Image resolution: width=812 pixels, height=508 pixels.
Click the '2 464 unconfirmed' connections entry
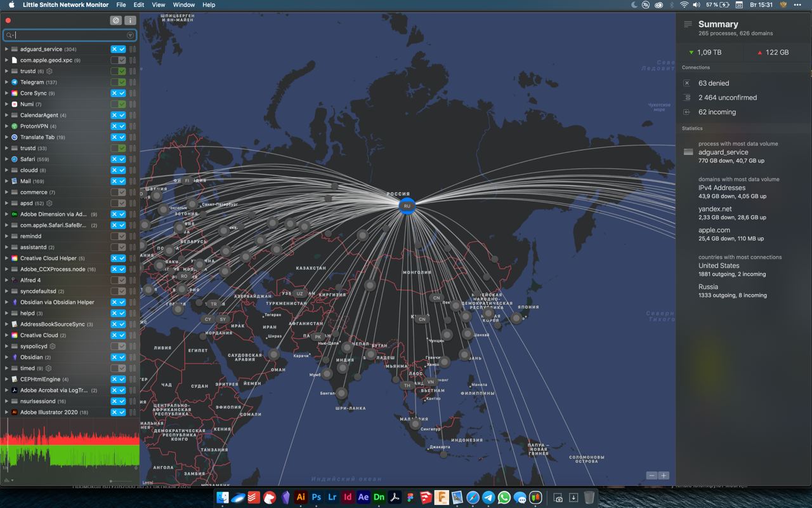[x=728, y=98]
